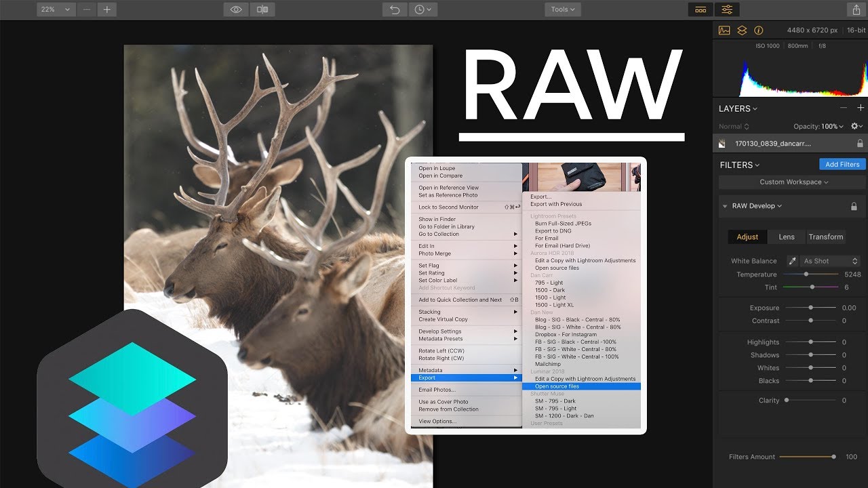Select the highlighted Export context menu item
The image size is (868, 488).
click(467, 378)
